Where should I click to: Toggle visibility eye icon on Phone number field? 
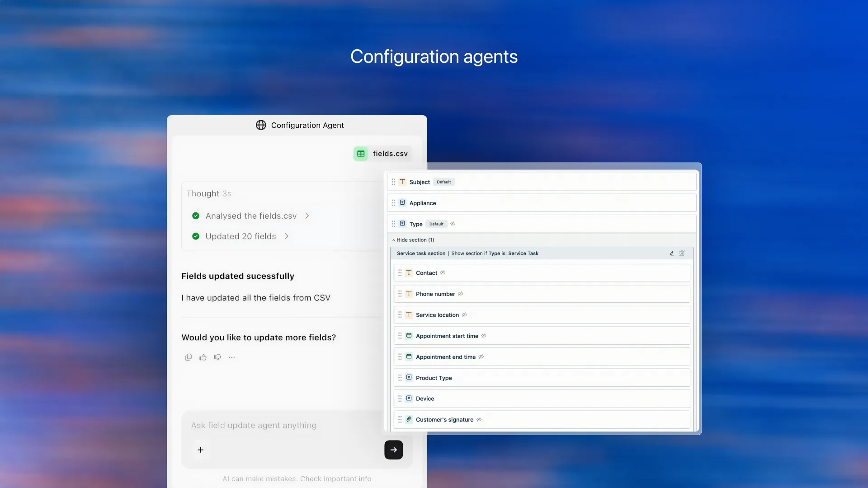point(461,294)
